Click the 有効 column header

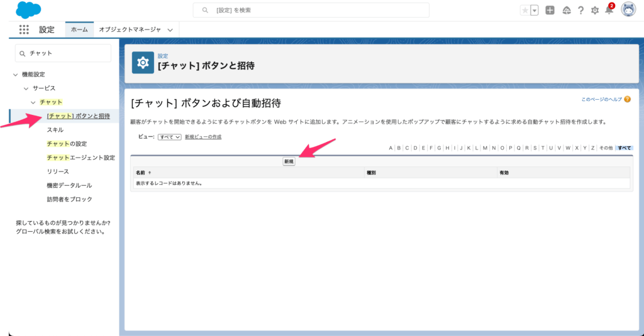[504, 173]
